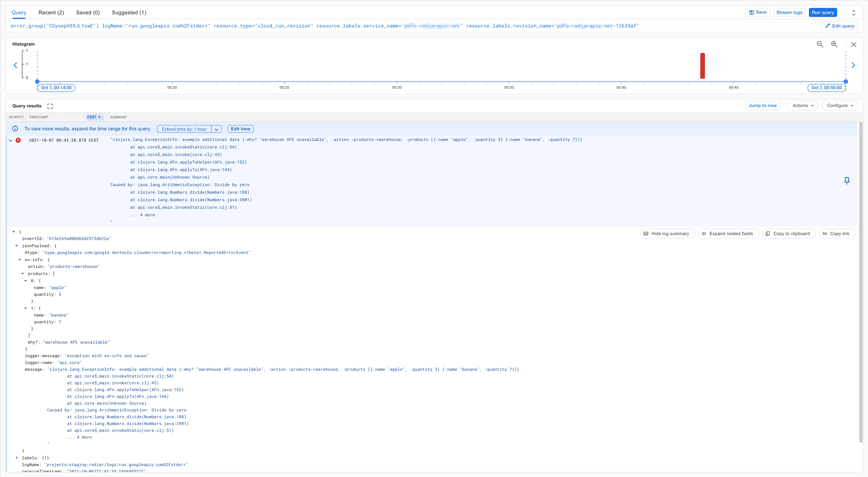Switch to the Recent (2) tab
The width and height of the screenshot is (868, 477).
tap(51, 12)
